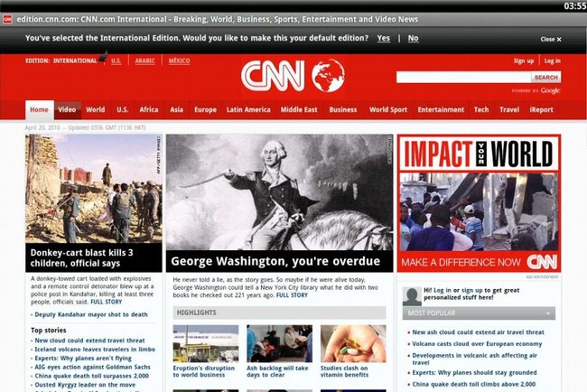The width and height of the screenshot is (587, 392).
Task: Open Developments in volcanic ash affecting air travel
Action: (474, 359)
